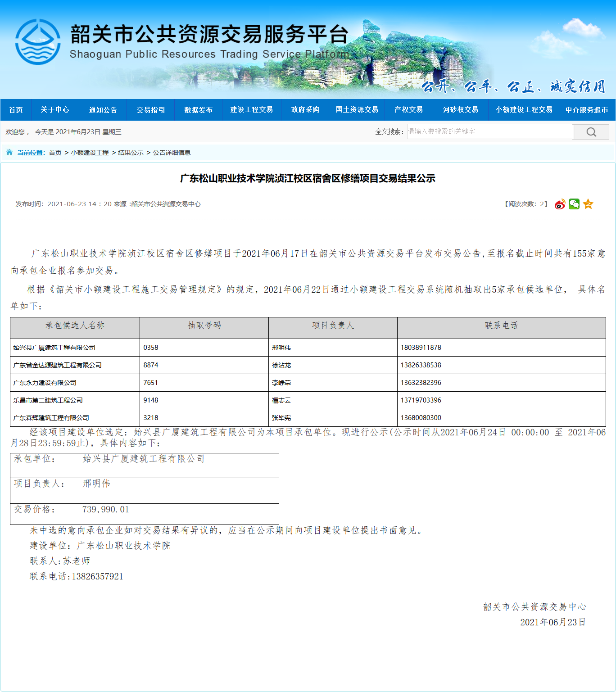The image size is (616, 692).
Task: Navigate to 小额建设工程交易 tab
Action: (524, 110)
